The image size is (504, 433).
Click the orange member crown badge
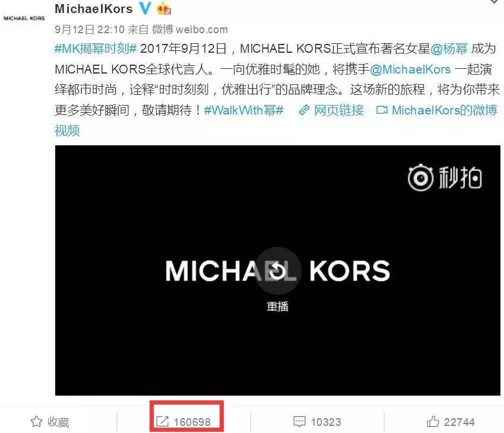[164, 9]
